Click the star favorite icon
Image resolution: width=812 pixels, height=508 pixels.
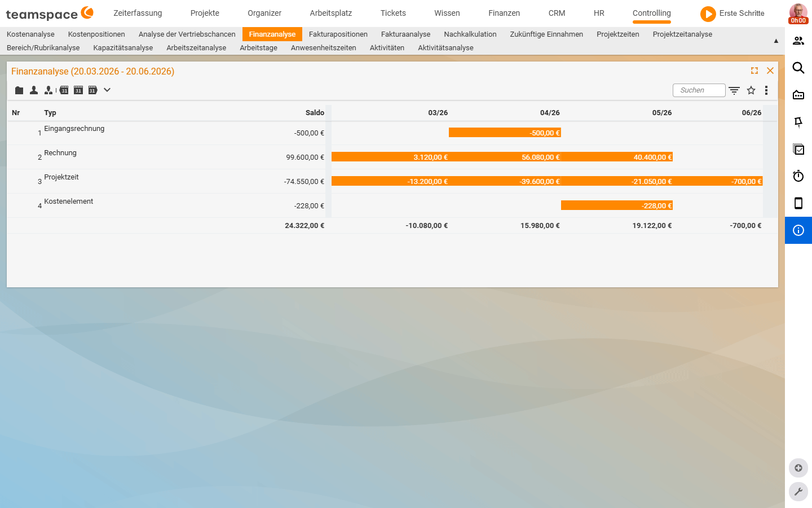click(751, 90)
